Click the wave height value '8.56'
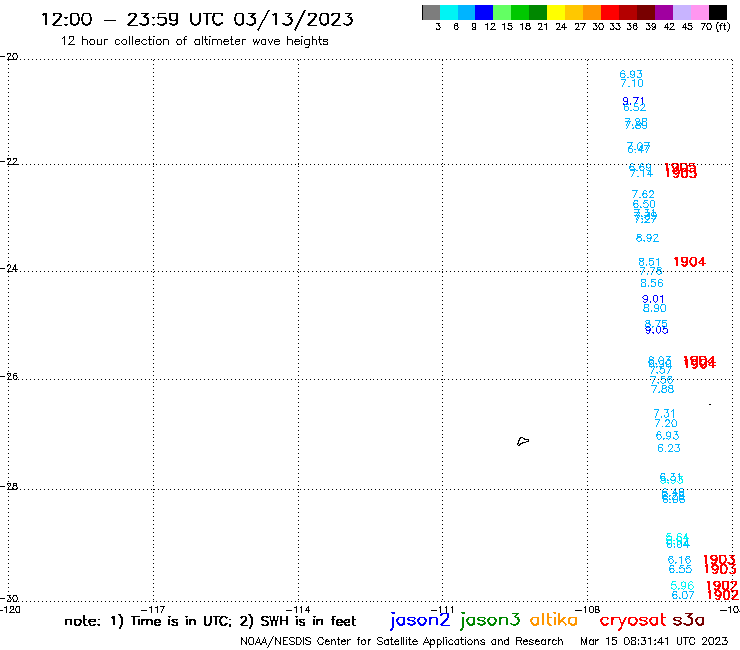 tap(652, 283)
